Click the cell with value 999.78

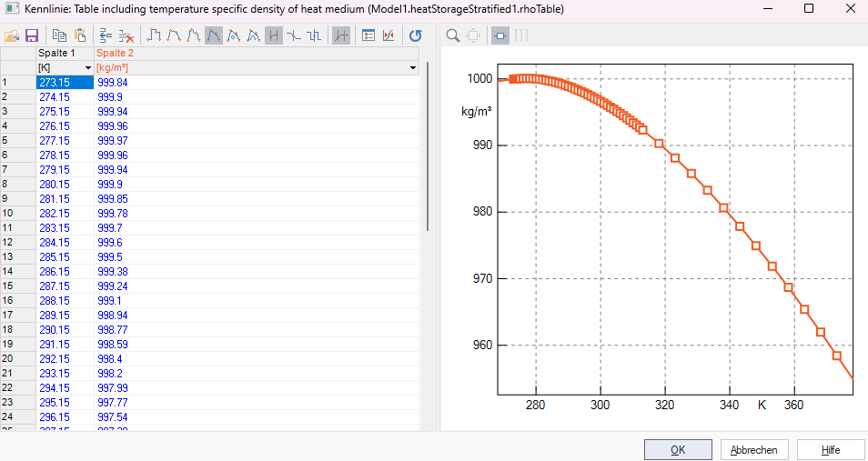click(257, 213)
